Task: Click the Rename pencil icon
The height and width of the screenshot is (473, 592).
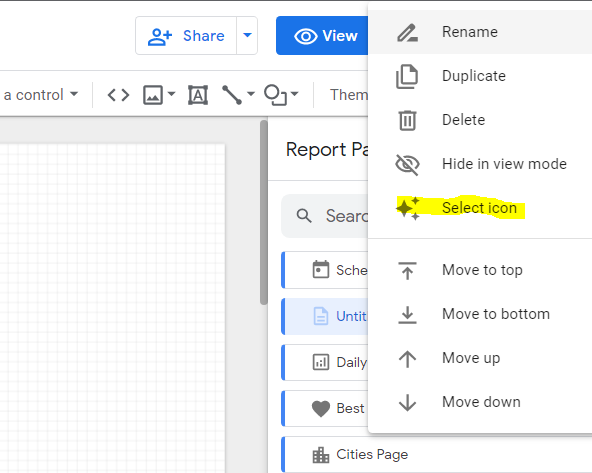Action: click(x=407, y=32)
